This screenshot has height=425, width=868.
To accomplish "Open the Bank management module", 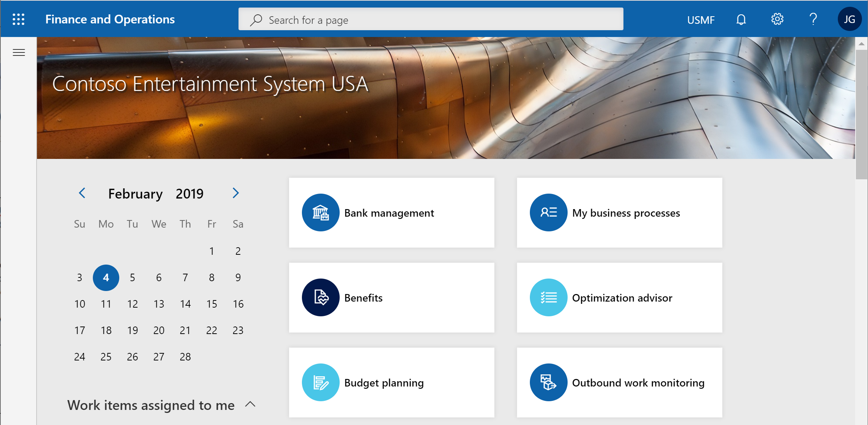I will point(391,212).
